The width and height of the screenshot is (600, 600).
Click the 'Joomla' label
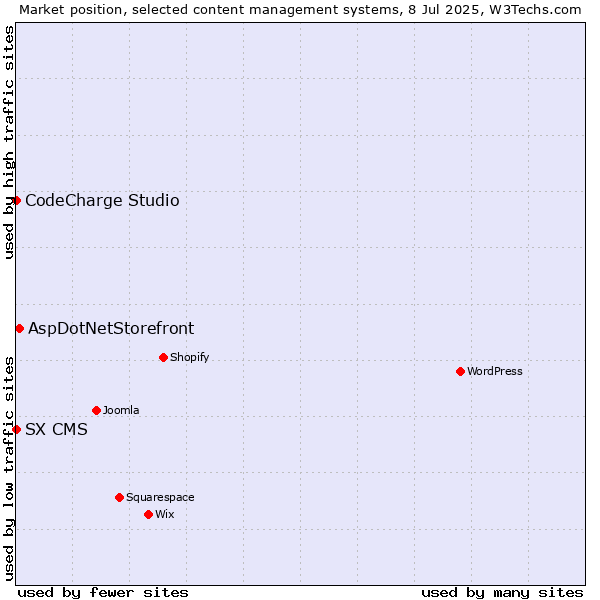pos(121,410)
